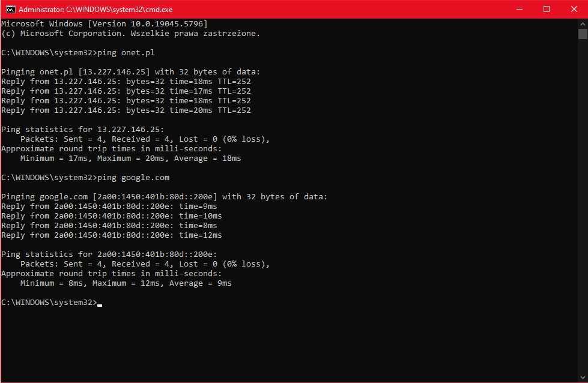This screenshot has height=383, width=588.
Task: Close the cmd.exe window
Action: pyautogui.click(x=574, y=9)
